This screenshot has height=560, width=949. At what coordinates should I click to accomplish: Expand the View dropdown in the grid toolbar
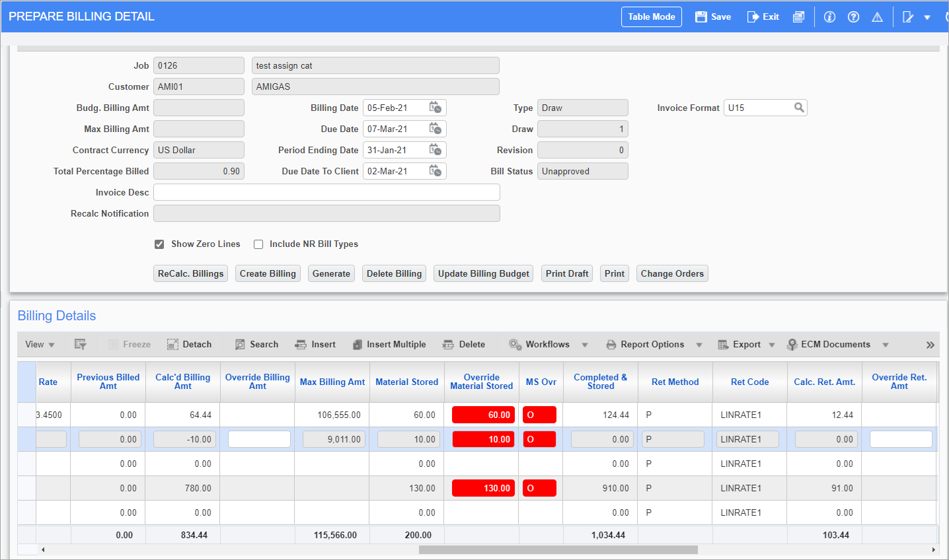(40, 344)
